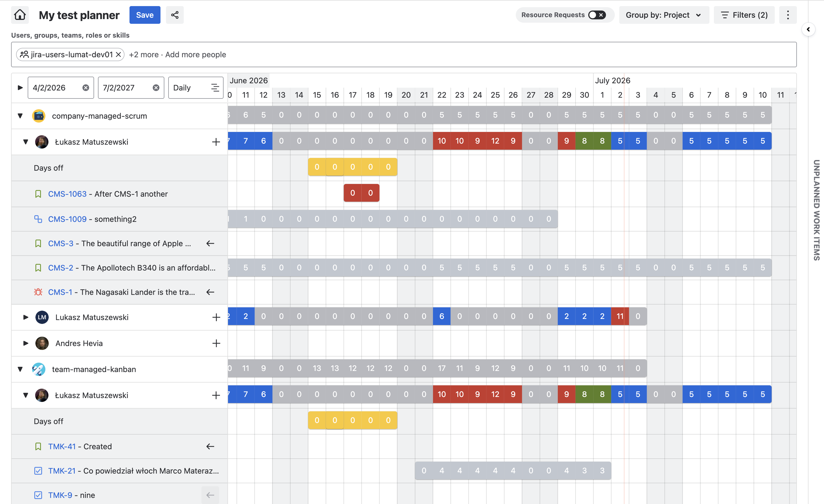Collapse Łukasz Matuszewski under company-managed-scrum
Image resolution: width=824 pixels, height=504 pixels.
click(26, 142)
